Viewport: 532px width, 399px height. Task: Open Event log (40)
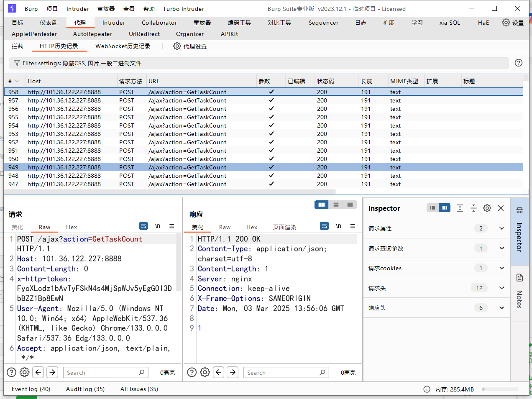point(31,389)
